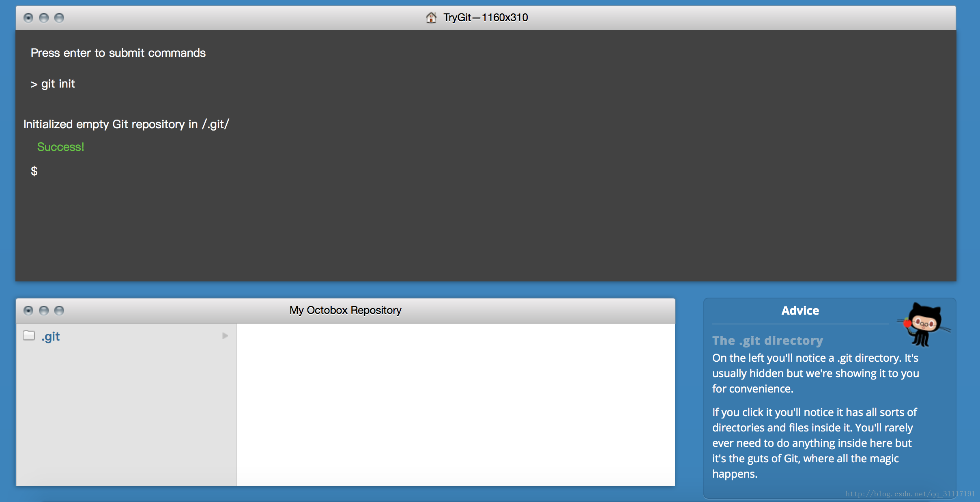Image resolution: width=980 pixels, height=502 pixels.
Task: Close the My Octobox Repository window
Action: coord(28,311)
